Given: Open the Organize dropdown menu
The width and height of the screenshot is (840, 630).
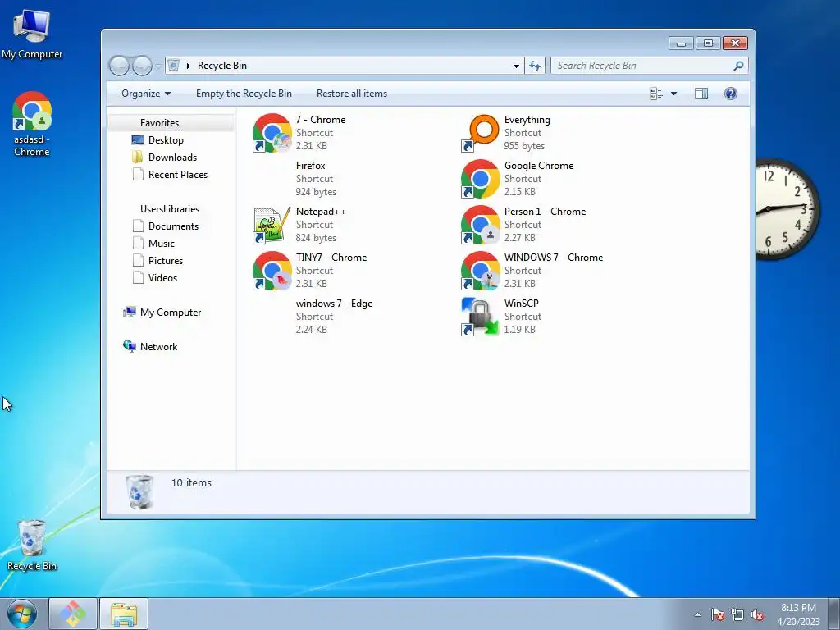Looking at the screenshot, I should pyautogui.click(x=146, y=94).
